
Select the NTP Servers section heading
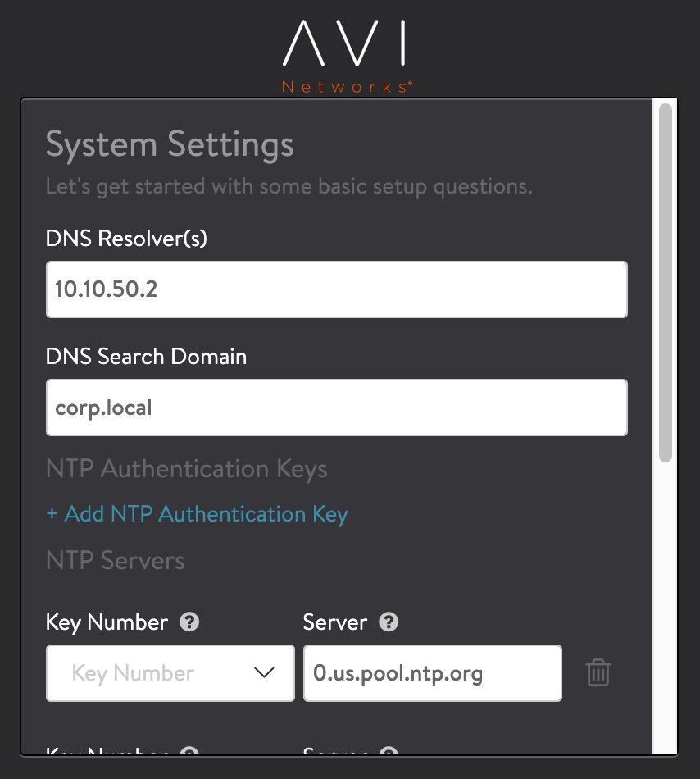116,561
